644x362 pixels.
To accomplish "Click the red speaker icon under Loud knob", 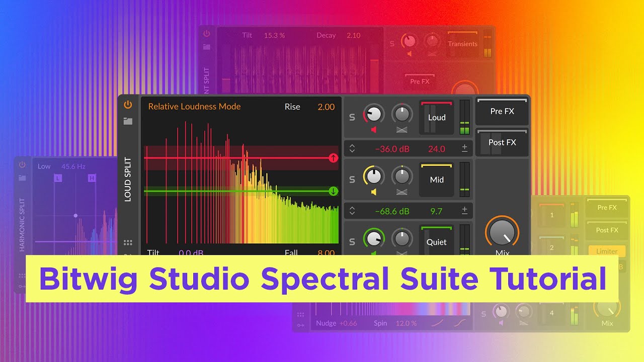I will [374, 130].
